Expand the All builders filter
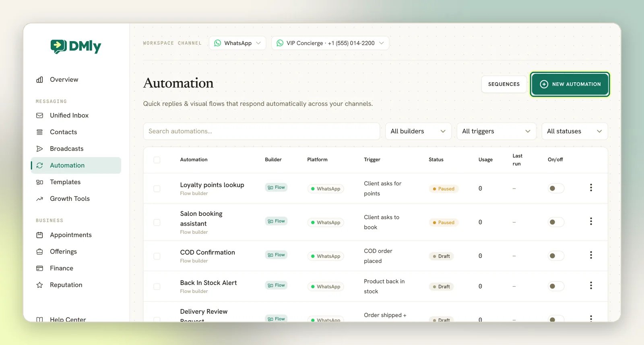 [x=418, y=131]
